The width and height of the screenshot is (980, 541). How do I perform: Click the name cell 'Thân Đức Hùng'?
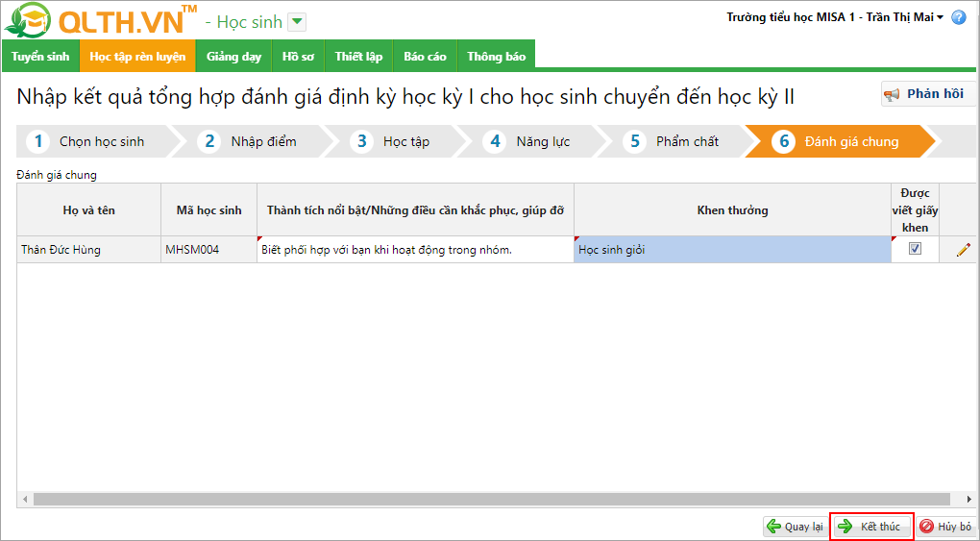(x=88, y=250)
